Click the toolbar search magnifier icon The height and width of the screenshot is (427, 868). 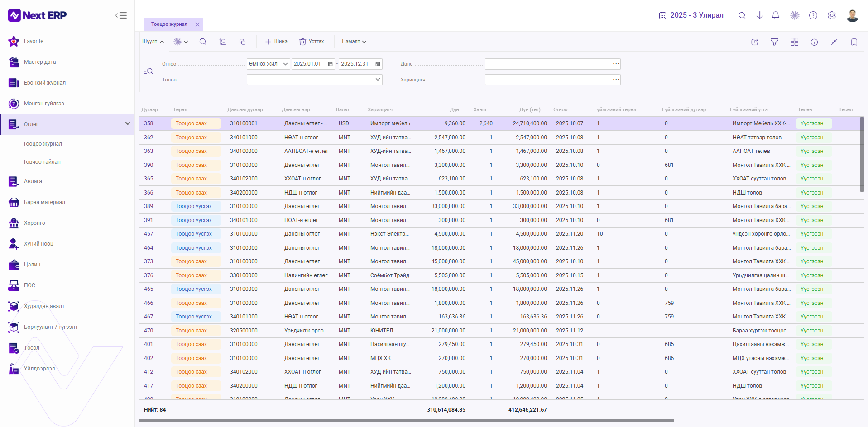pos(203,42)
